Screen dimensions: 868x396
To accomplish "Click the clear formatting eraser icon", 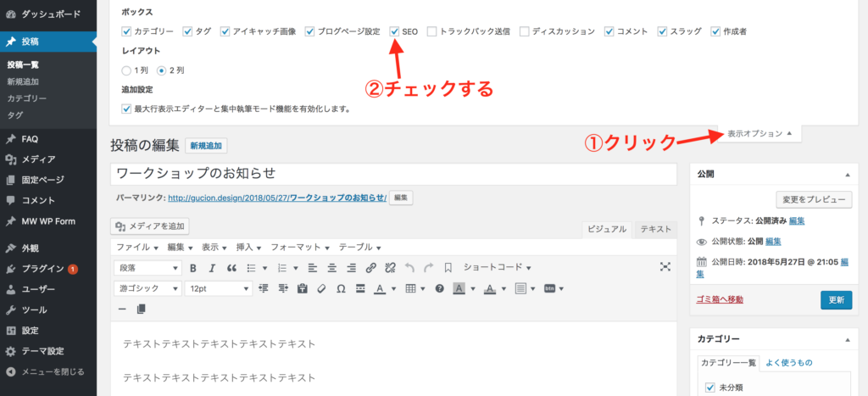I will (320, 288).
